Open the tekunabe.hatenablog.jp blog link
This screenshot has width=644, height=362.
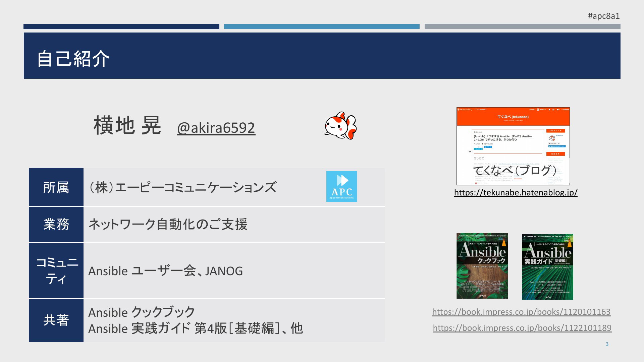(x=516, y=192)
